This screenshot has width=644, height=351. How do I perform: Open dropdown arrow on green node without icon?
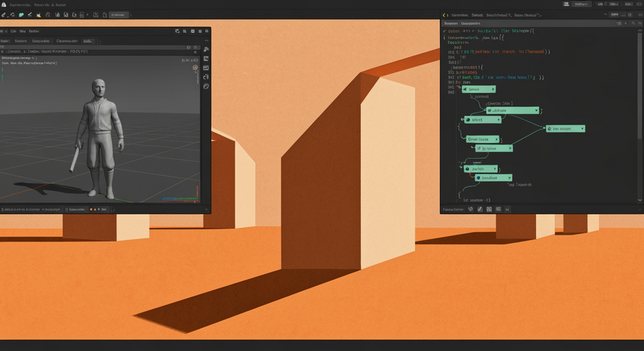click(496, 139)
